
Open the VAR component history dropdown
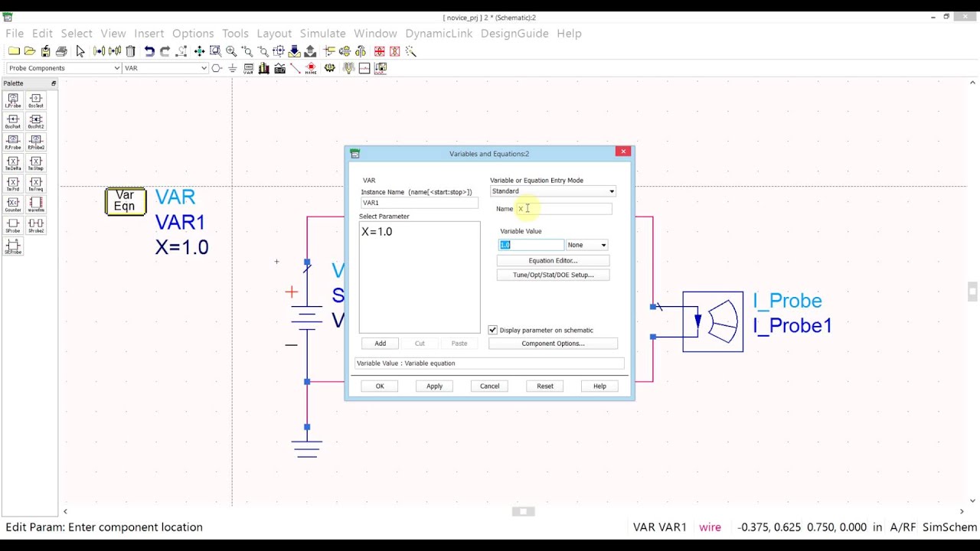pyautogui.click(x=204, y=68)
